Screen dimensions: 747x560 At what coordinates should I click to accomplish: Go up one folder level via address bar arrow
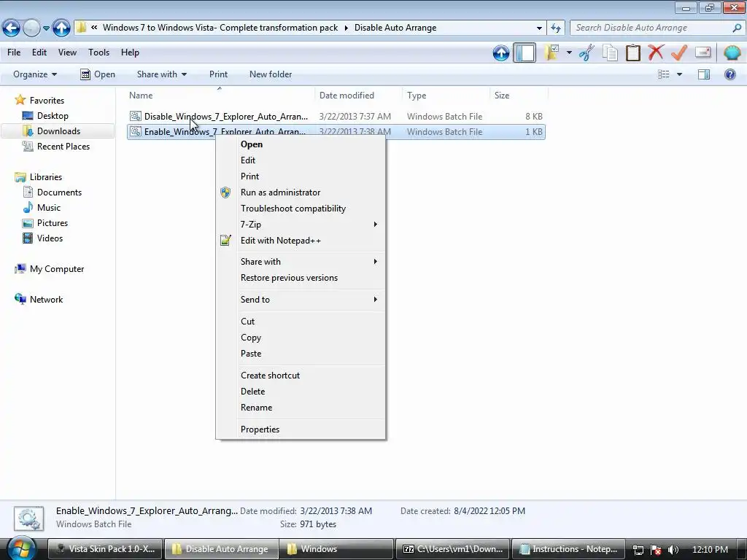tap(61, 28)
